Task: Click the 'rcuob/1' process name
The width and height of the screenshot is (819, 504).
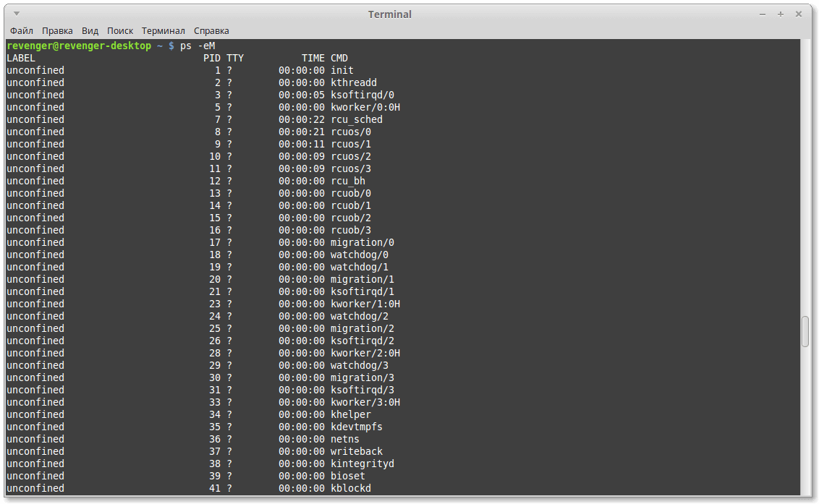Action: tap(351, 206)
